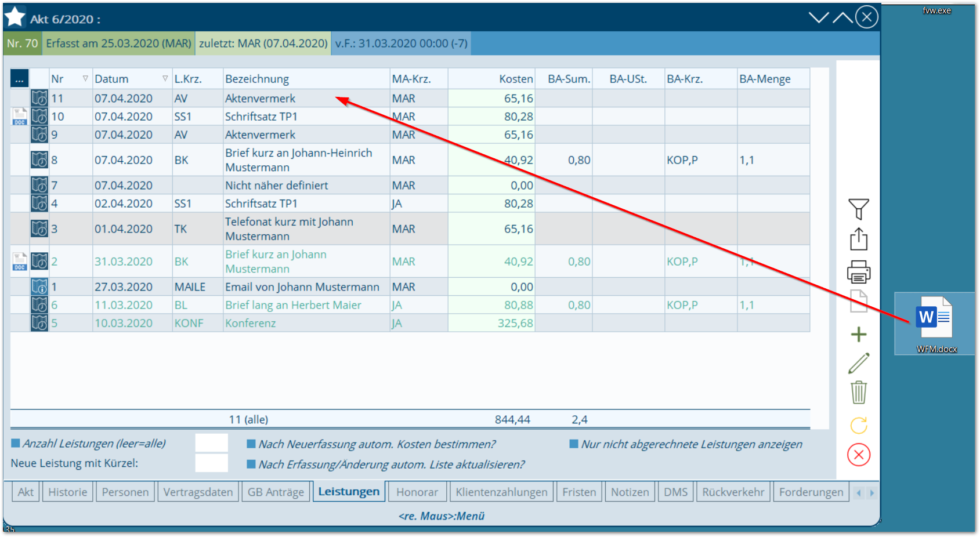Expand window with up chevron in title bar
The width and height of the screenshot is (980, 537).
point(842,17)
